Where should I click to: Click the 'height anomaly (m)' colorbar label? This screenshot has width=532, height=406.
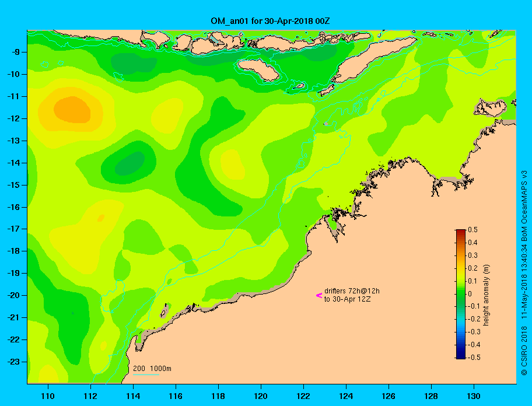tap(486, 295)
